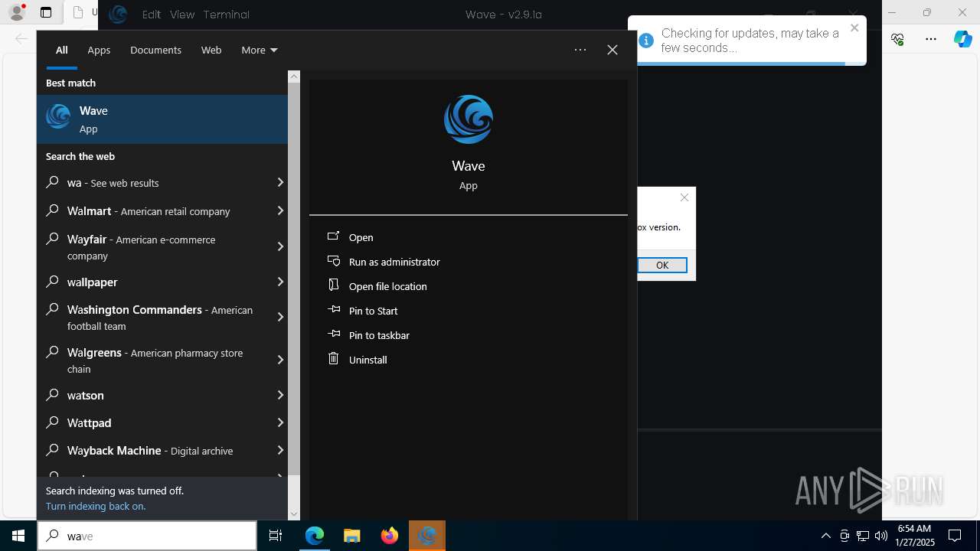Select the watson web suggestion
This screenshot has height=551, width=980.
point(162,395)
